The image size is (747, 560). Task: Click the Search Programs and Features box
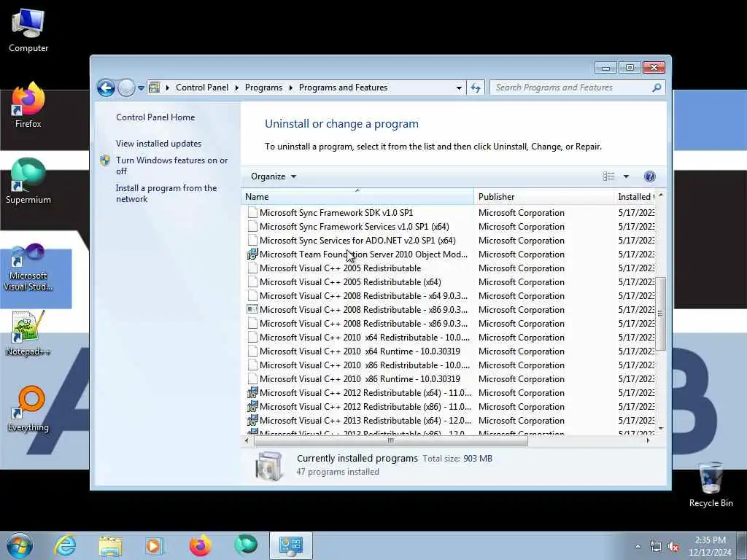[x=572, y=87]
